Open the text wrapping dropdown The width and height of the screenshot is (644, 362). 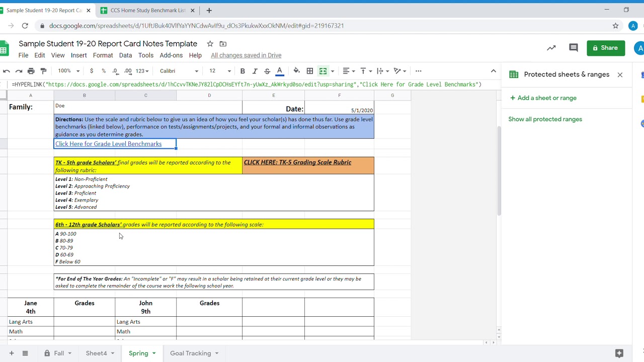[382, 71]
